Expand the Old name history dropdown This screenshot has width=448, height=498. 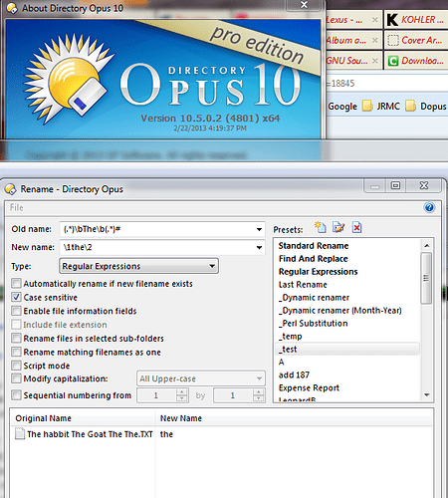click(259, 229)
